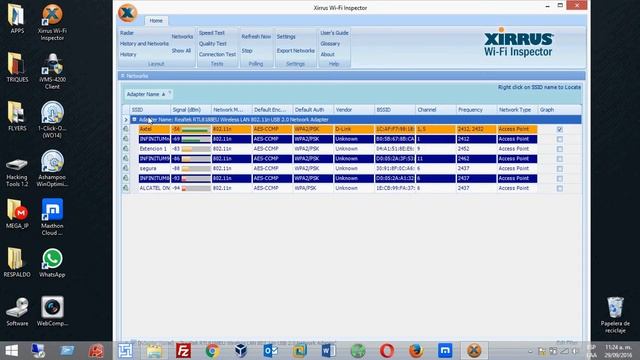Open the About dialog
The width and height of the screenshot is (640, 360).
(x=327, y=54)
